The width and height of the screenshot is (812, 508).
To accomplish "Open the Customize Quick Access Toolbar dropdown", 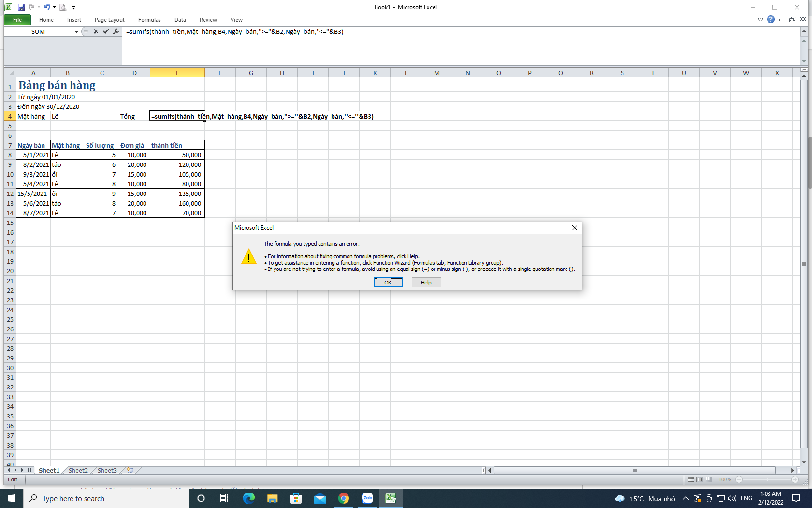I will (73, 8).
